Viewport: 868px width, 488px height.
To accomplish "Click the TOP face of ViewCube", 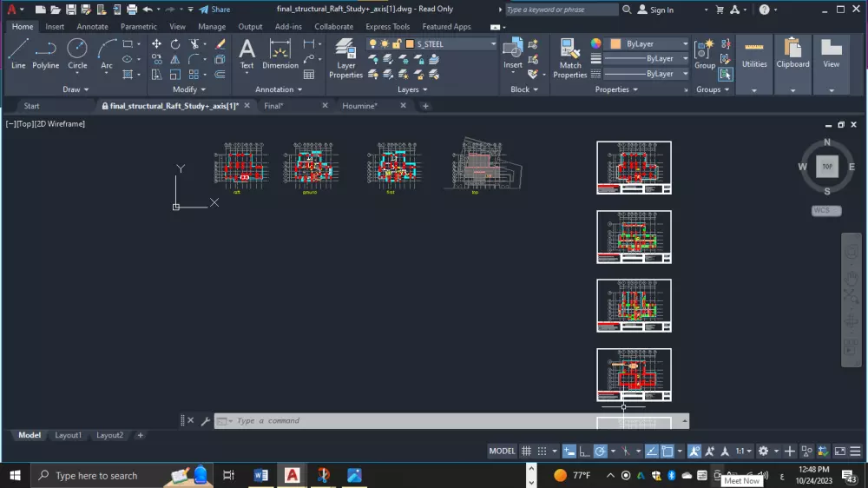I will coord(827,166).
